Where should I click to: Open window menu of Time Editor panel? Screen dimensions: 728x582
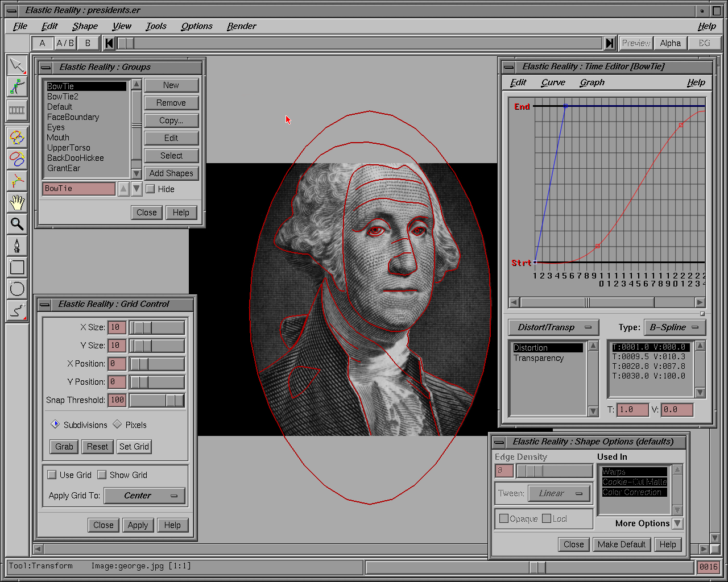(x=508, y=67)
